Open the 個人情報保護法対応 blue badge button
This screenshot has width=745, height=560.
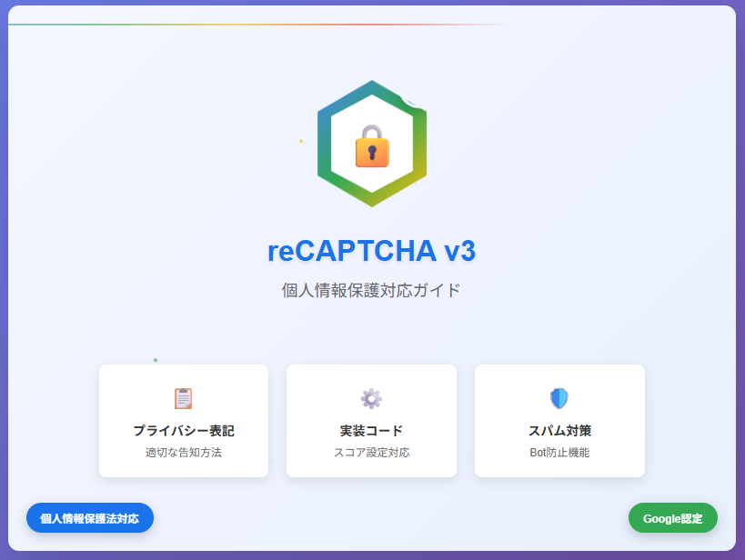pos(90,517)
